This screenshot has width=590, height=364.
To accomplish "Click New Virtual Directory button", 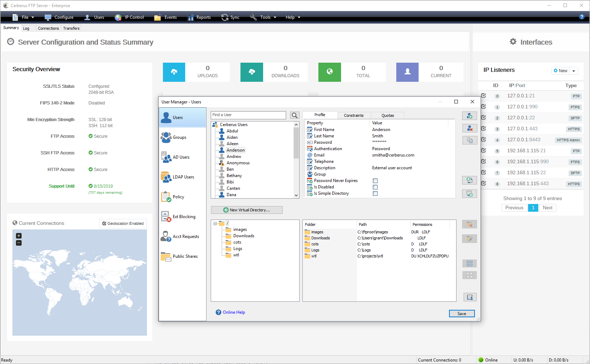I will tap(247, 210).
